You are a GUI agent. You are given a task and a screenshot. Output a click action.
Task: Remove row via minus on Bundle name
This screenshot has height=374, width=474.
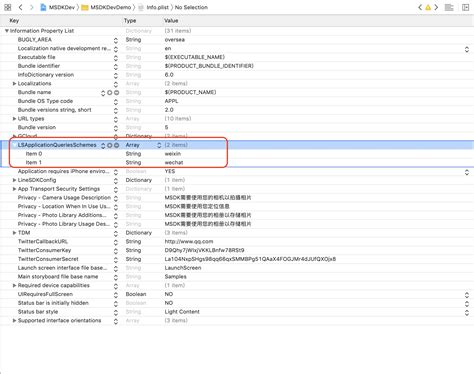pos(116,93)
